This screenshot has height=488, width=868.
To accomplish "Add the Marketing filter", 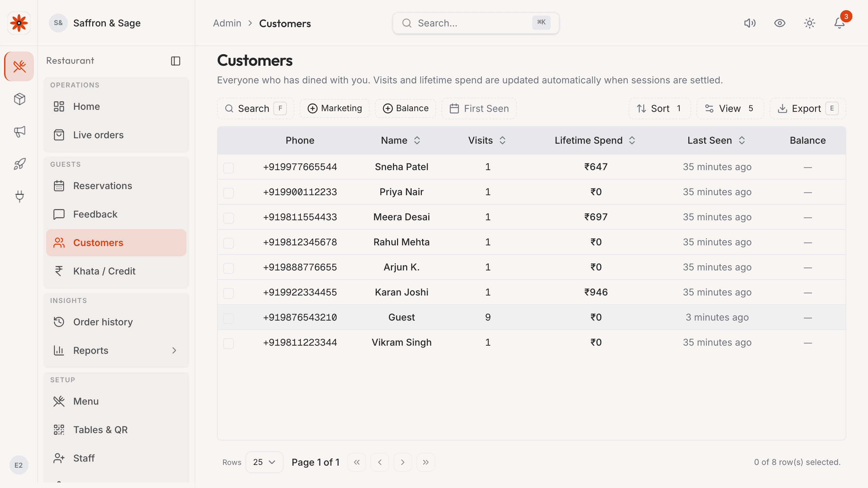I will (x=335, y=108).
